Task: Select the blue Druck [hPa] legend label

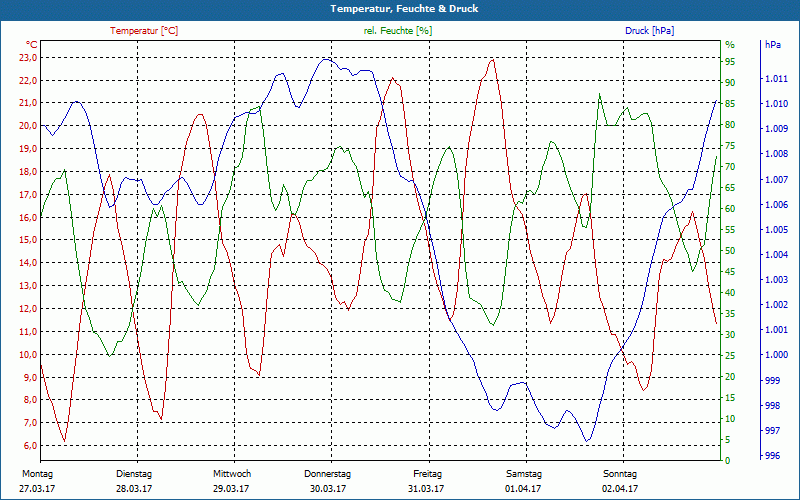Action: [649, 31]
